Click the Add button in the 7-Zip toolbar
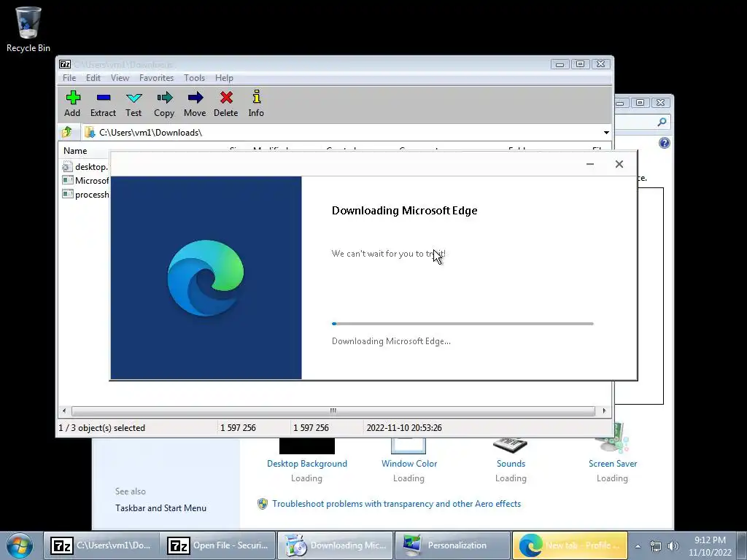Screen dimensions: 747x560 pos(72,104)
